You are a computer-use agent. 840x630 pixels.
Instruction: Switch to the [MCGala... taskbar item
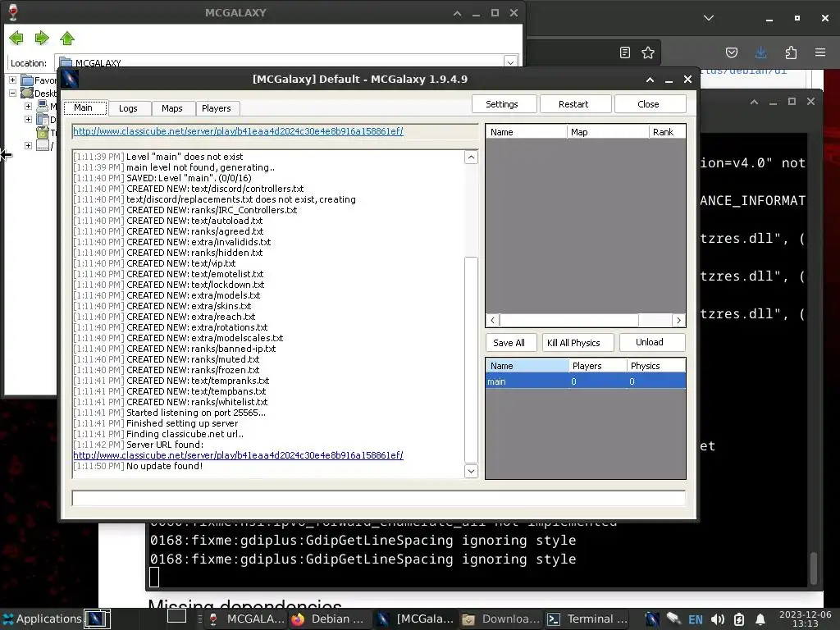pos(416,619)
